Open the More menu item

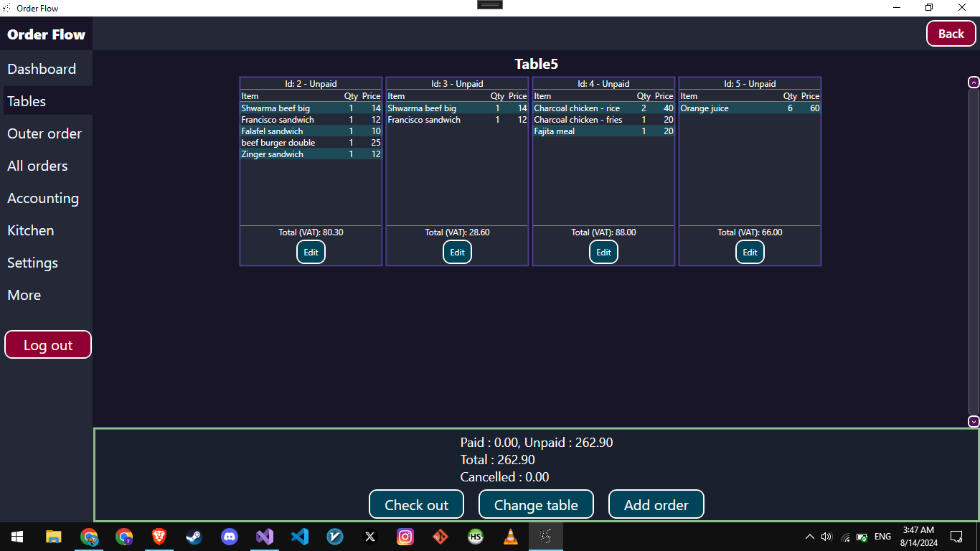[24, 295]
